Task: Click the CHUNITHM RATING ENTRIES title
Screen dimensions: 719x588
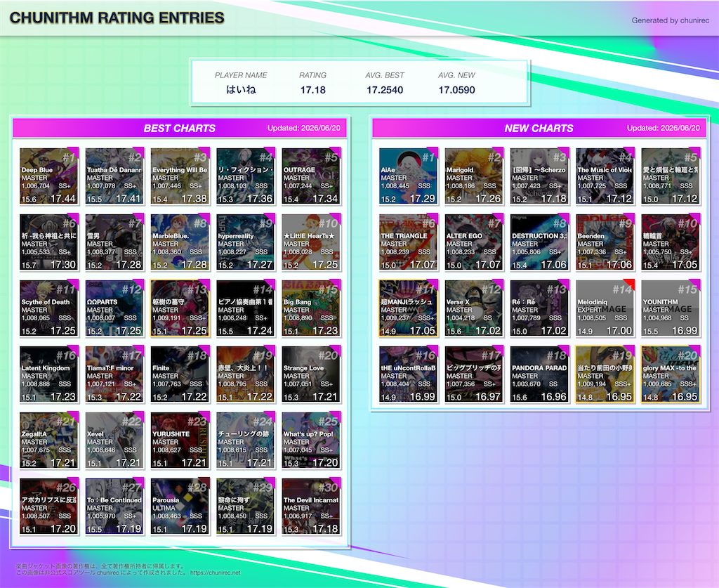Action: (x=117, y=18)
